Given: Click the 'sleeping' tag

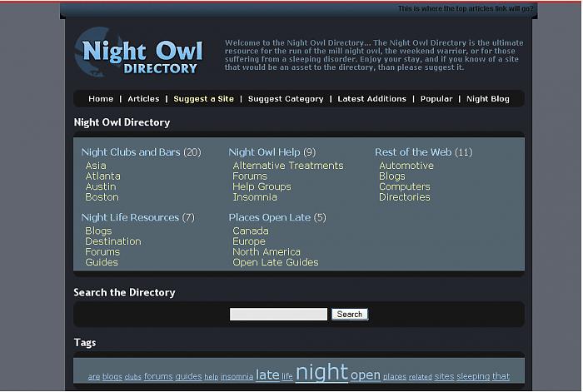Looking at the screenshot, I should tap(473, 377).
